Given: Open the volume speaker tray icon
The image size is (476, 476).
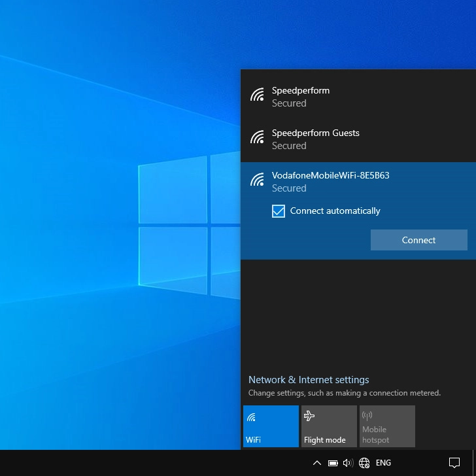Looking at the screenshot, I should 348,463.
